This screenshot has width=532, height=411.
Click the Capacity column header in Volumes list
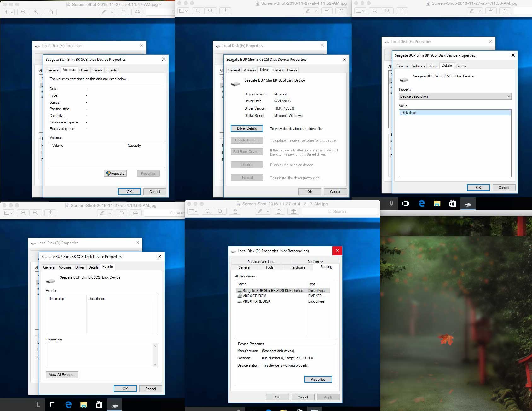(145, 146)
